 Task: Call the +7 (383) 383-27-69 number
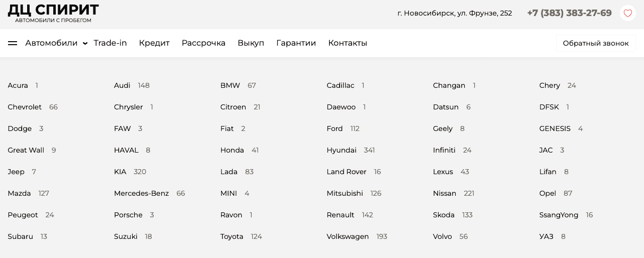(569, 13)
